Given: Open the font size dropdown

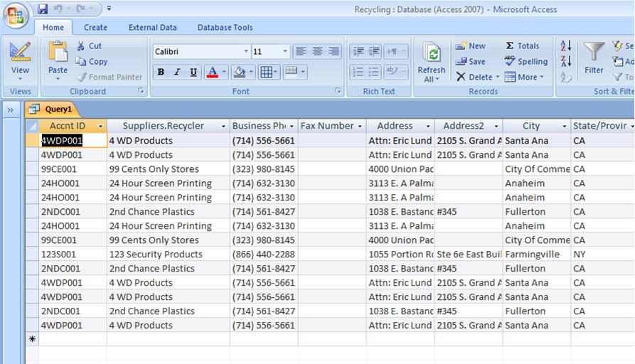Looking at the screenshot, I should [x=285, y=52].
